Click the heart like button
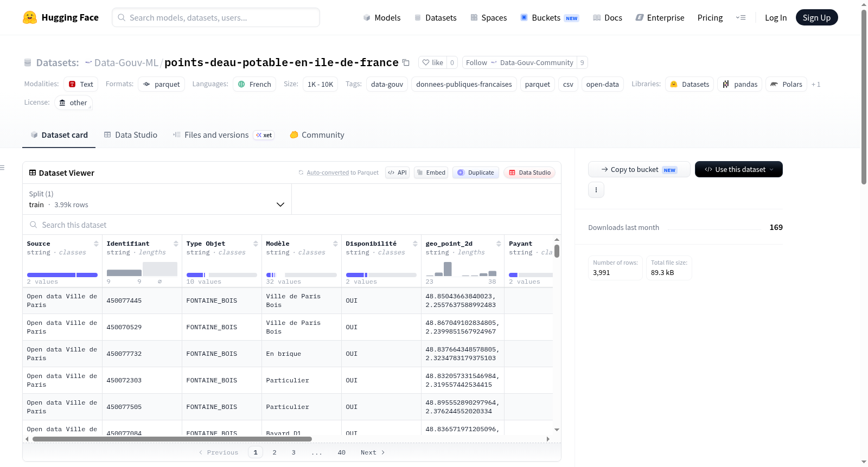 [x=433, y=62]
